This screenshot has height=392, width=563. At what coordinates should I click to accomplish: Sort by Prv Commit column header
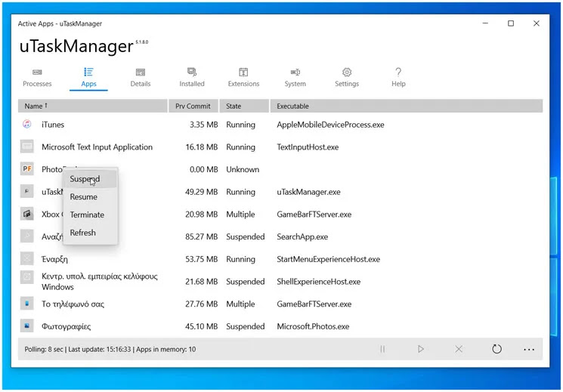tap(193, 106)
